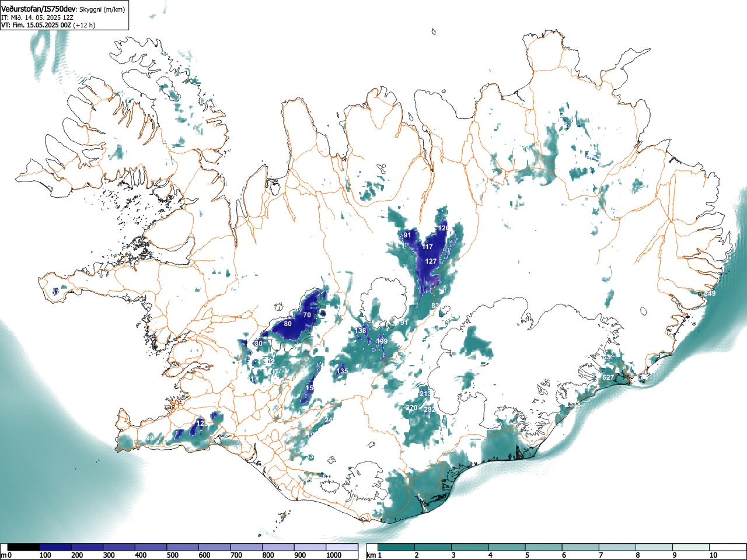This screenshot has height=560, width=747.
Task: Click the visibility value '282' on the map
Action: [x=430, y=410]
